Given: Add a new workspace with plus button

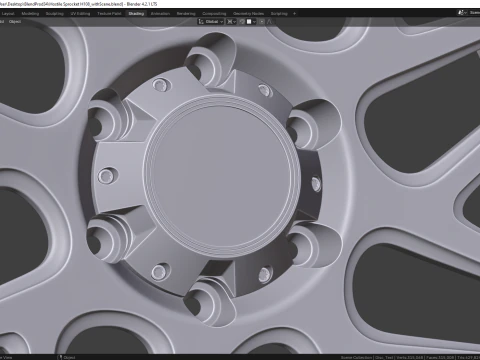Looking at the screenshot, I should coord(294,14).
